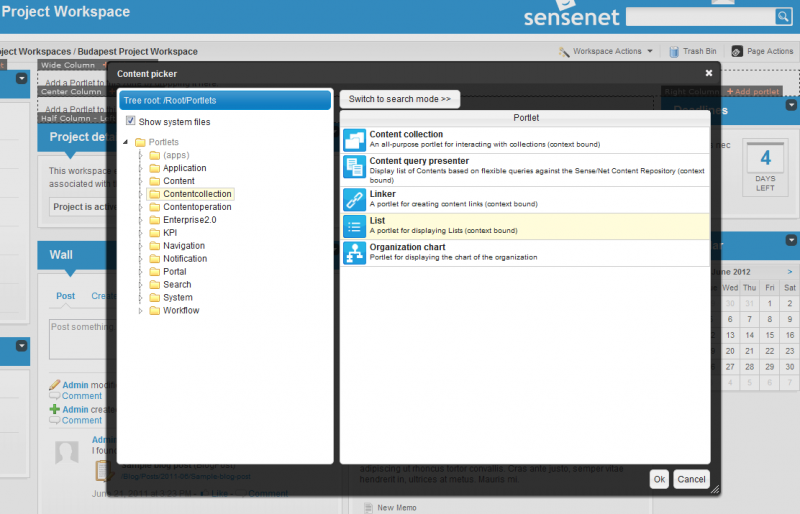Close the Content picker dialog
Image resolution: width=800 pixels, height=514 pixels.
pyautogui.click(x=709, y=74)
